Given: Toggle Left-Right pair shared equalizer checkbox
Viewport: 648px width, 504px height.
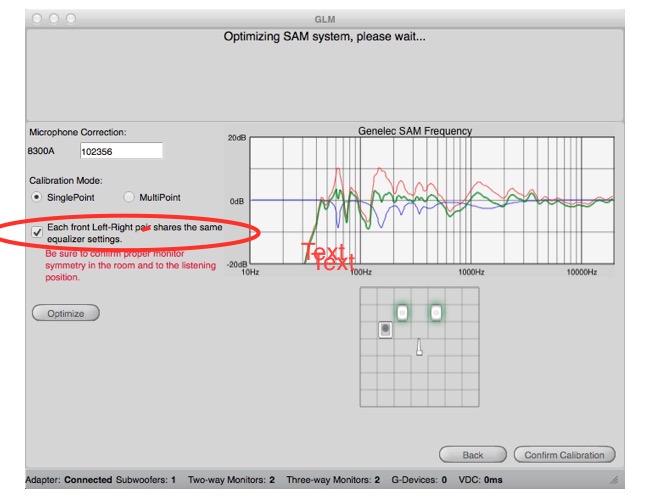Looking at the screenshot, I should pyautogui.click(x=37, y=232).
